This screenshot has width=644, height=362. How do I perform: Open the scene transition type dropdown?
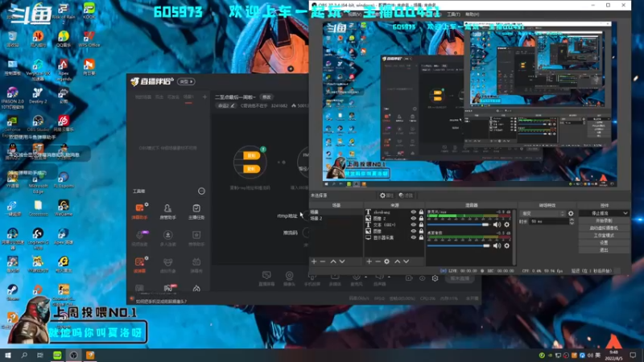(543, 213)
